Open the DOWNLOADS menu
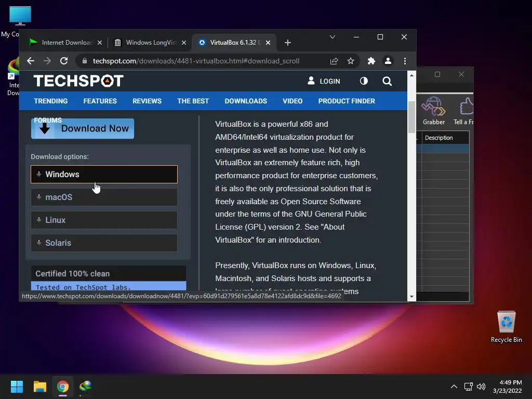Viewport: 532px width, 399px height. click(x=246, y=101)
